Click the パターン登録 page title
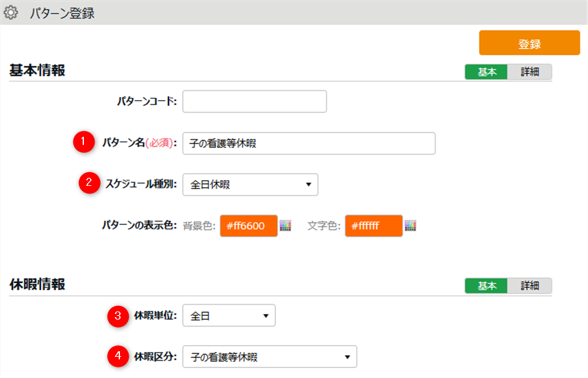 pyautogui.click(x=62, y=13)
